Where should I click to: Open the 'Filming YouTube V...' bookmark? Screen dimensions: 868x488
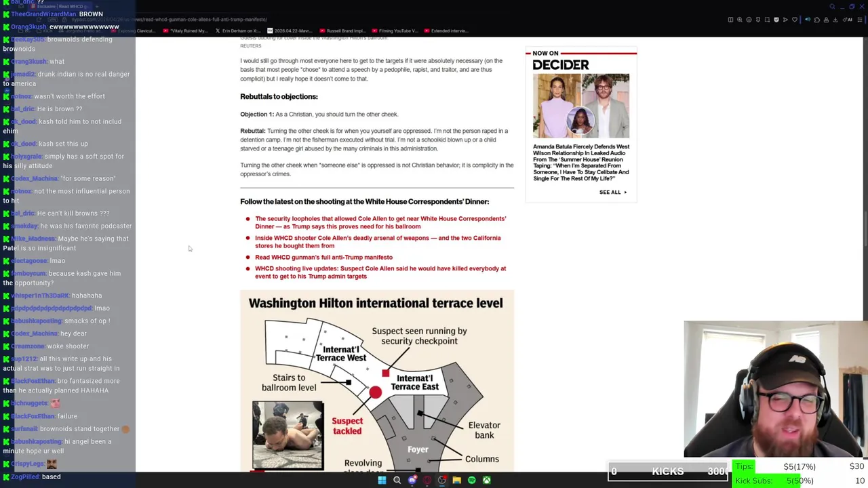coord(394,30)
